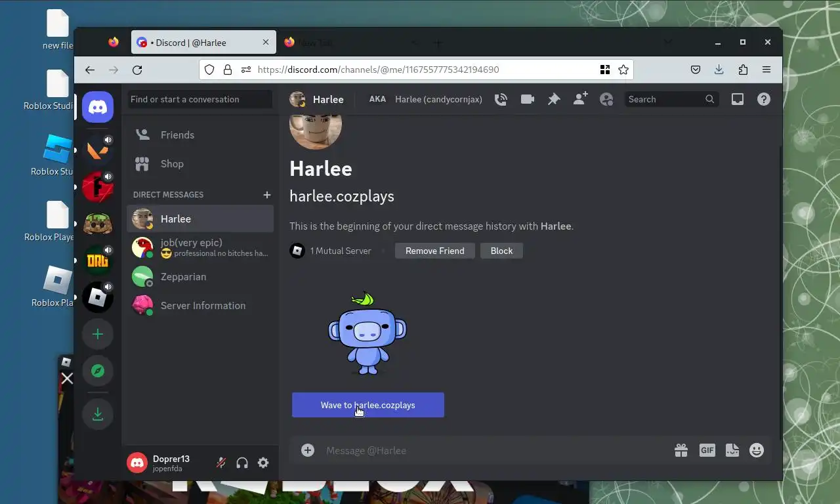The image size is (840, 504).
Task: Bookmark page with star icon
Action: coord(623,70)
